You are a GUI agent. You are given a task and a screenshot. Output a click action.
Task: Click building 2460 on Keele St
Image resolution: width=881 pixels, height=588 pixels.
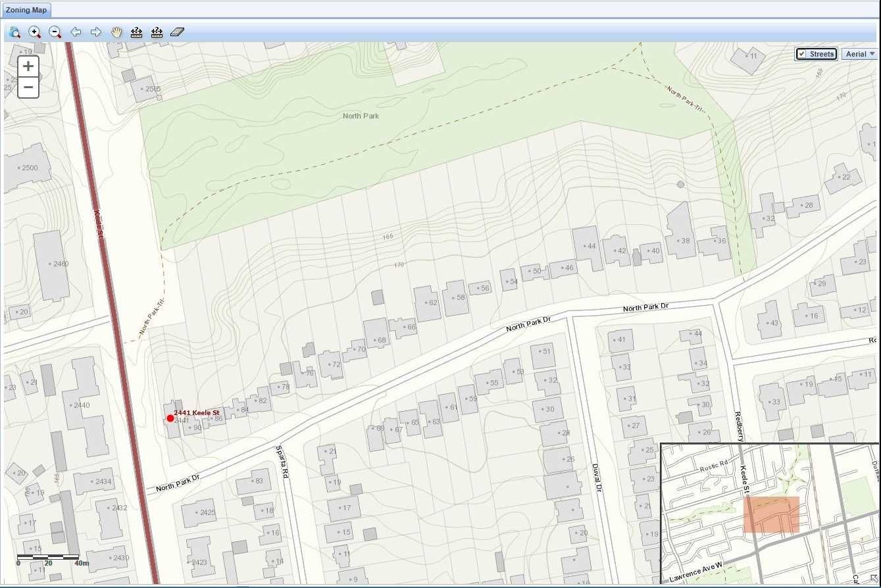(52, 264)
